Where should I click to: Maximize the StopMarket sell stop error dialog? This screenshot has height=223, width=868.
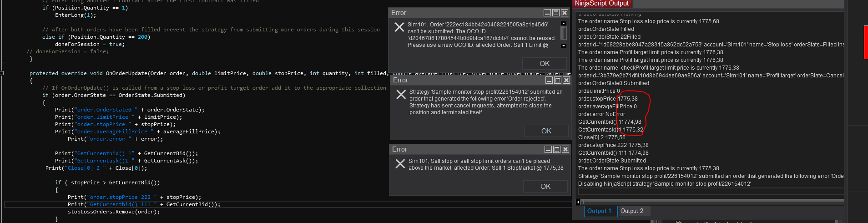(557, 149)
